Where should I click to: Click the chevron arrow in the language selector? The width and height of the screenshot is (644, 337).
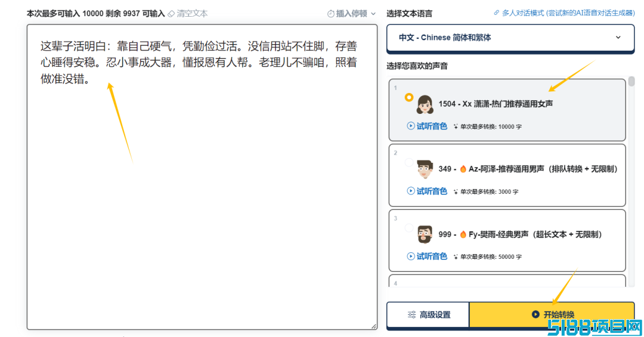coord(618,38)
